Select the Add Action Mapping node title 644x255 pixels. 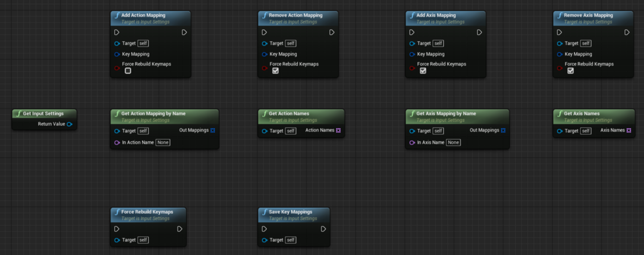pos(143,15)
